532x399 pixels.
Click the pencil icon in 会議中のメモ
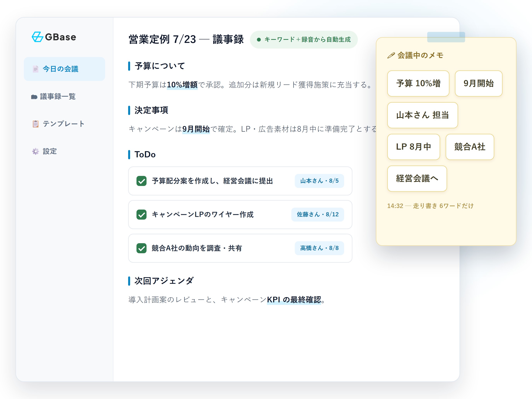point(391,55)
